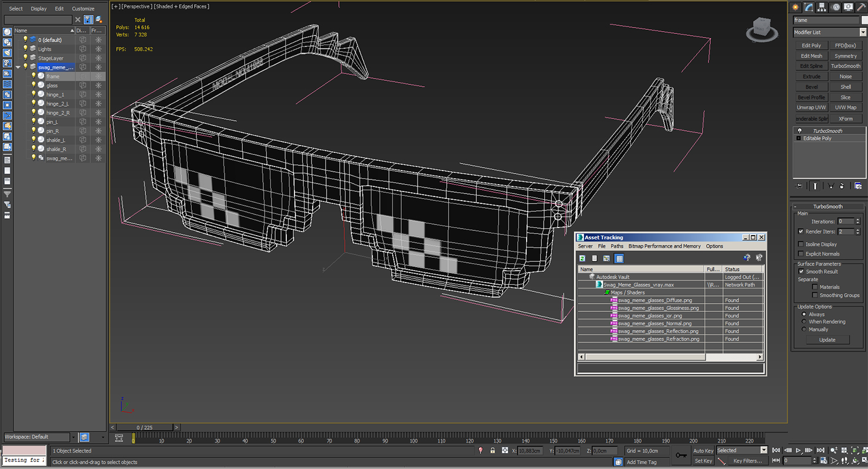
Task: Toggle the selection lock padlock icon
Action: [x=493, y=450]
